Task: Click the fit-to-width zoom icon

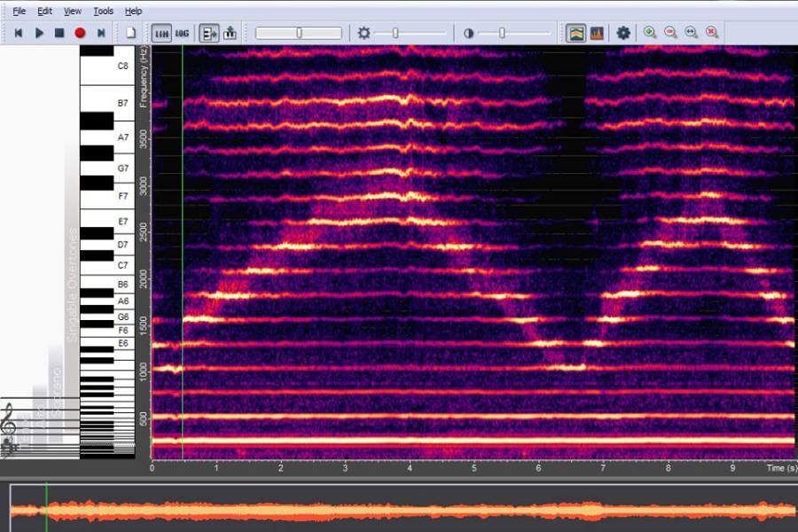Action: pyautogui.click(x=691, y=32)
